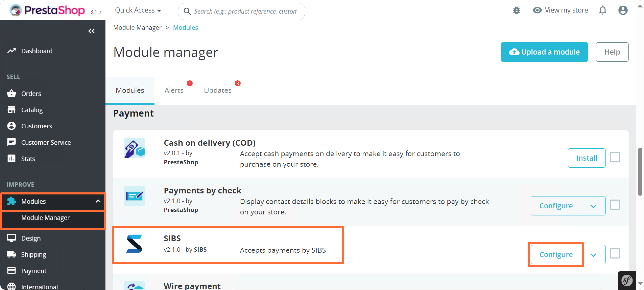
Task: Click the debug mode bug icon
Action: coord(516,10)
